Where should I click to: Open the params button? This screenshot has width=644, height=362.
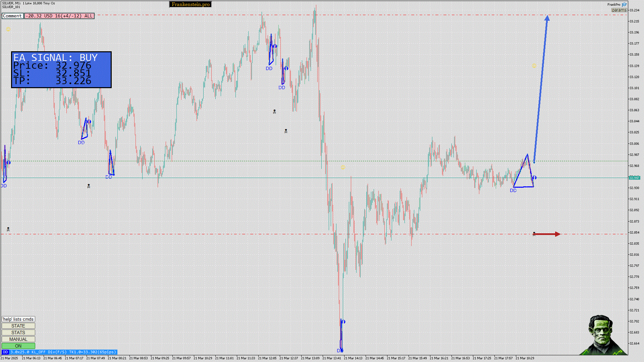619,10
